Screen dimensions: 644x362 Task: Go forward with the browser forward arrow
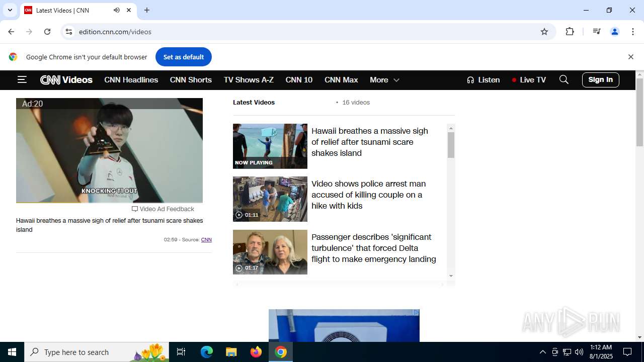[29, 32]
